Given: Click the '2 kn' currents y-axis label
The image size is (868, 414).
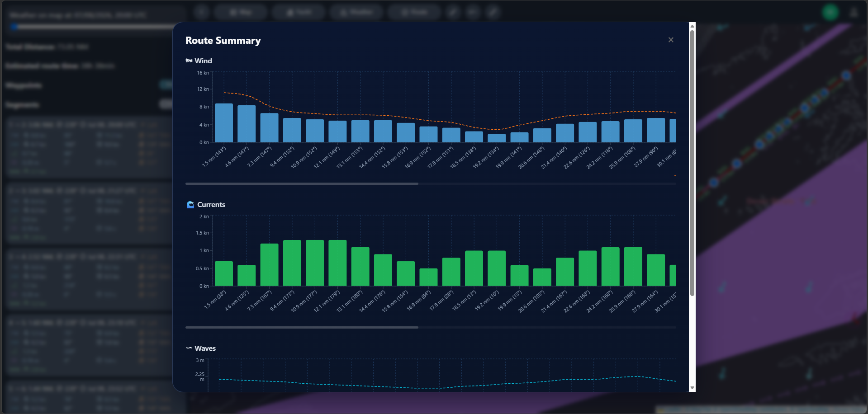Looking at the screenshot, I should click(204, 216).
